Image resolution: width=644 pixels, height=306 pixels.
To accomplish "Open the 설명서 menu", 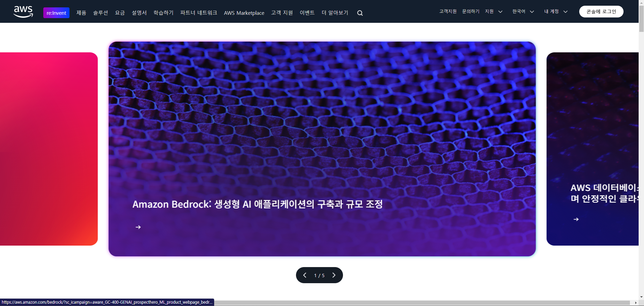I will click(139, 13).
